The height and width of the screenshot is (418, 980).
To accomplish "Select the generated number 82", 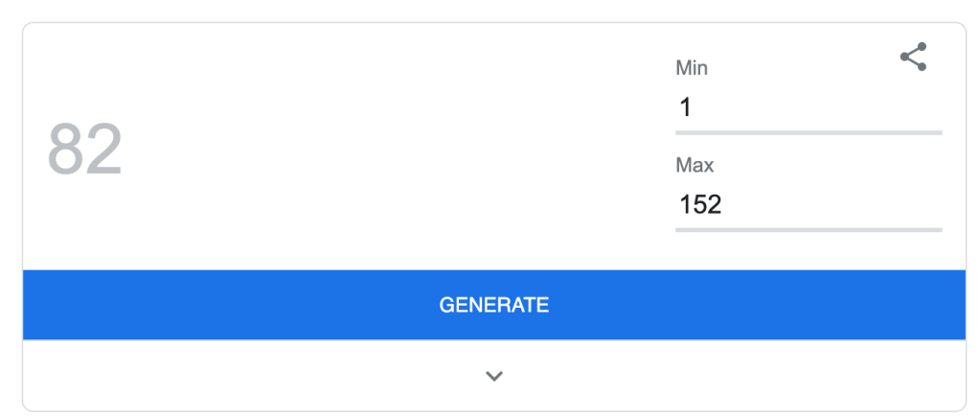I will point(85,151).
